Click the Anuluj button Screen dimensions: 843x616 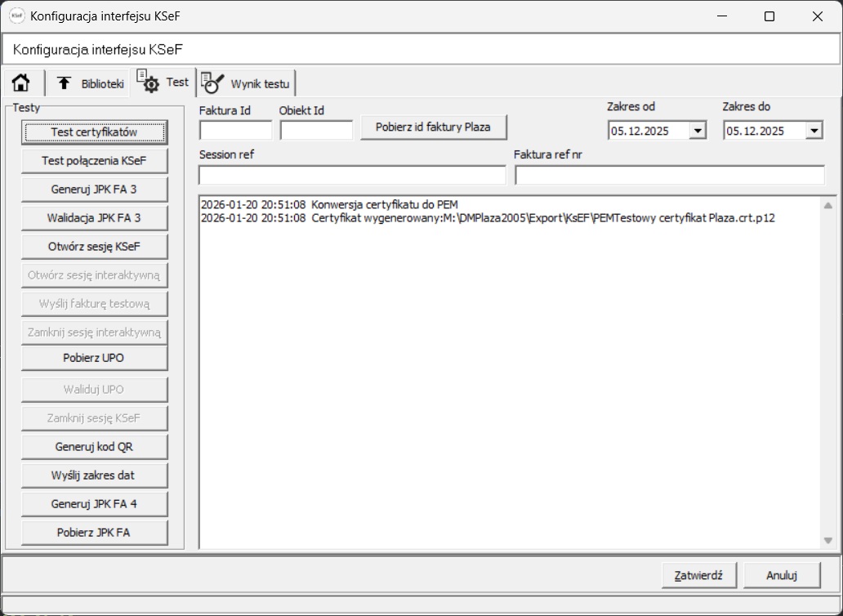coord(782,576)
